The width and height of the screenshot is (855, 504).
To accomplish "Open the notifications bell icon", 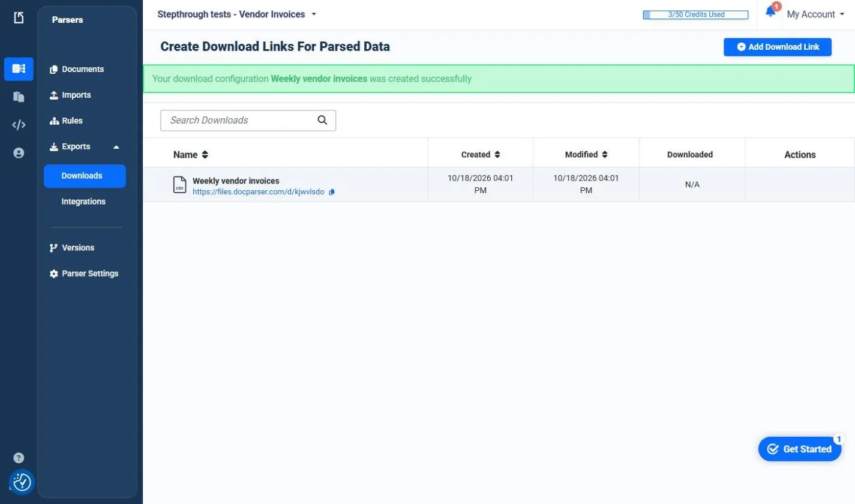I will click(770, 11).
